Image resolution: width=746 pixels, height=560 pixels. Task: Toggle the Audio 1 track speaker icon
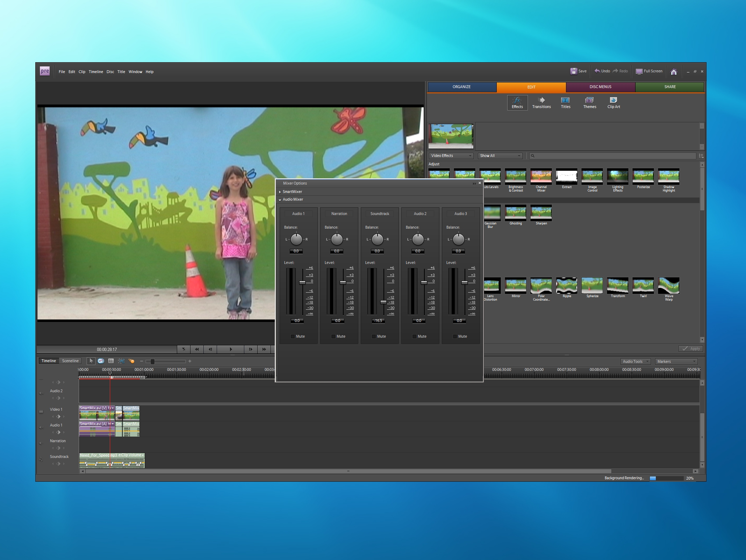(x=41, y=428)
